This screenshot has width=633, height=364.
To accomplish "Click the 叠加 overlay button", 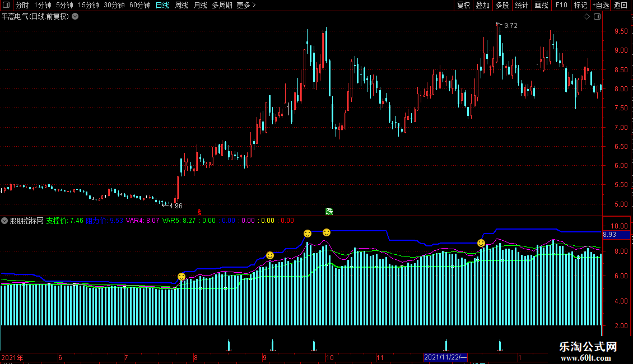I will tap(482, 5).
